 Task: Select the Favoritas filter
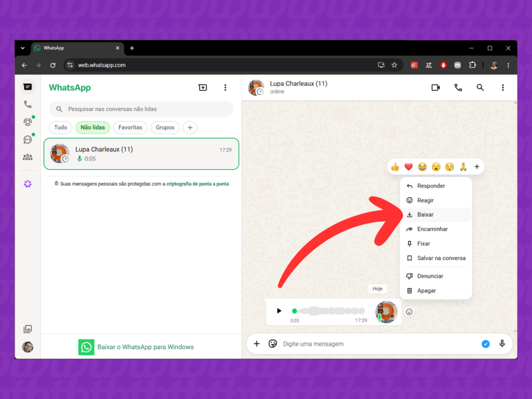tap(130, 127)
